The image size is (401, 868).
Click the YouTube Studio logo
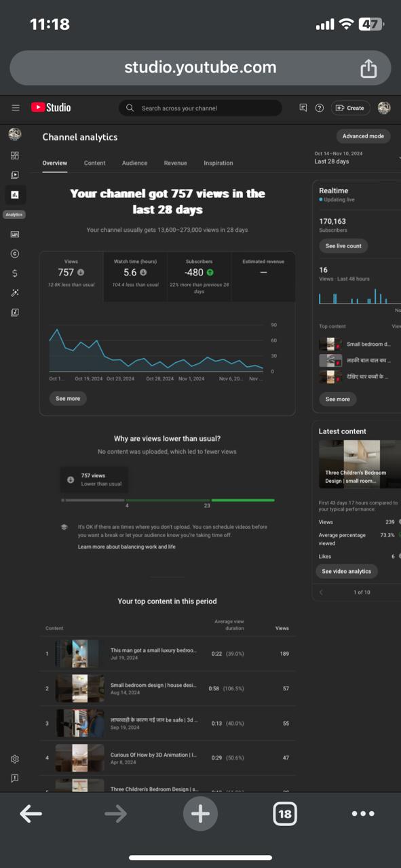tap(51, 108)
